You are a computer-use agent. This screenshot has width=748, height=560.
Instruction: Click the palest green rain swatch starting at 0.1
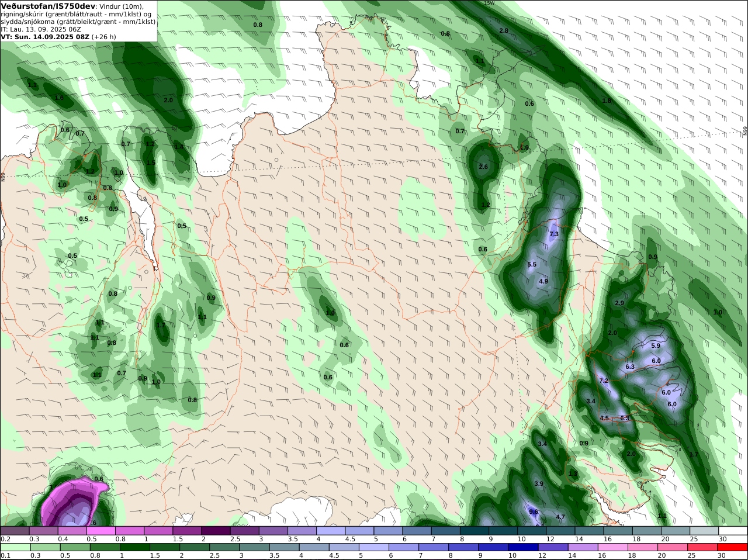click(15, 547)
